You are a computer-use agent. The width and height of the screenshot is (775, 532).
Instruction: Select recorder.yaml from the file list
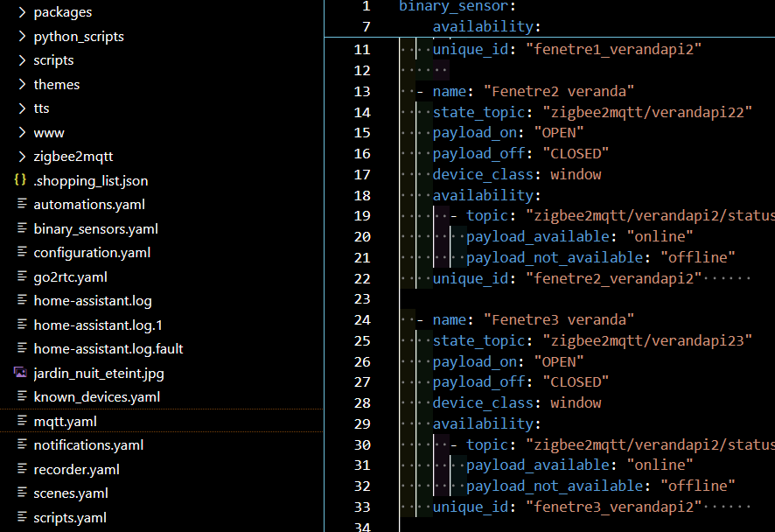pos(76,470)
